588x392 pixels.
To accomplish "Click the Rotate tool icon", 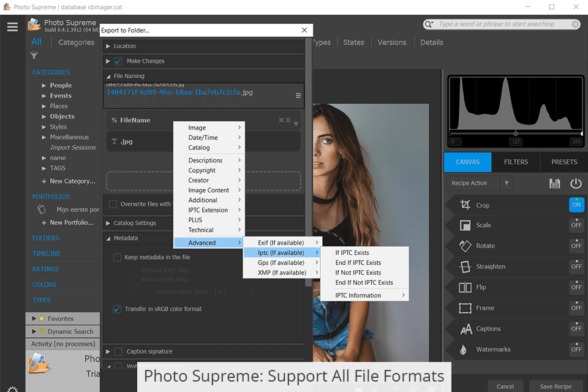I will click(465, 246).
